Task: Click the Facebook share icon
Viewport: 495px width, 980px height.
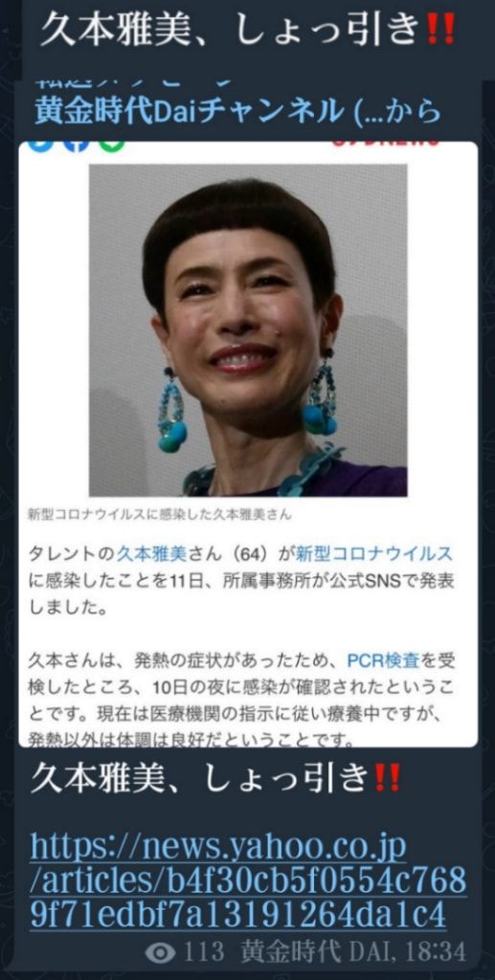Action: pyautogui.click(x=77, y=145)
